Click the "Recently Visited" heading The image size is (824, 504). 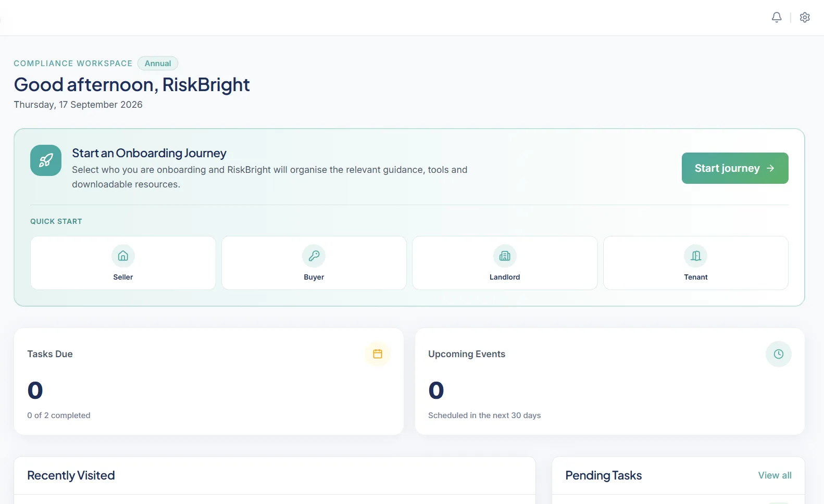[71, 475]
